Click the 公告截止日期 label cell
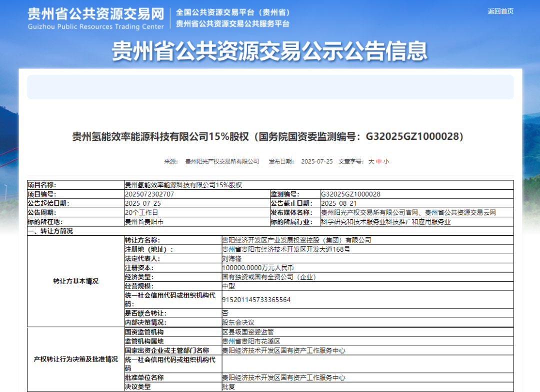Screen dimensions: 540x392 click(295, 204)
